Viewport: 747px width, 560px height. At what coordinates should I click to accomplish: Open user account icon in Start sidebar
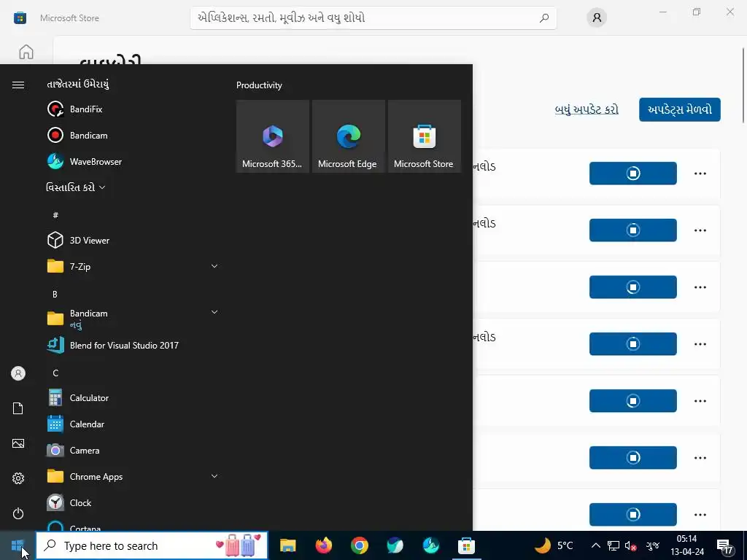pyautogui.click(x=18, y=373)
